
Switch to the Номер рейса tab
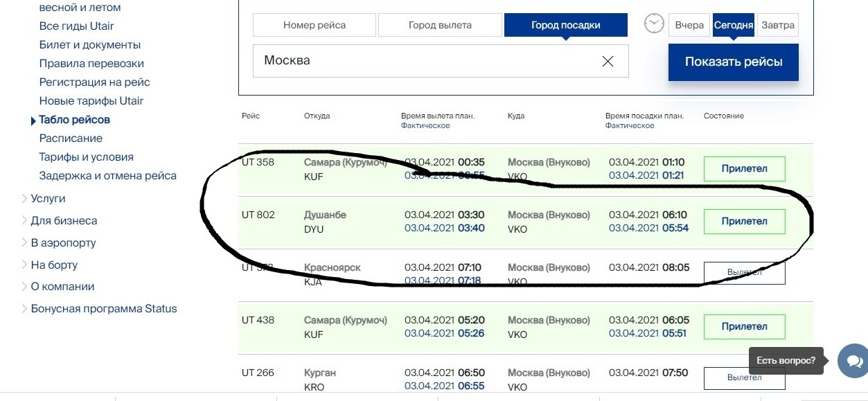pyautogui.click(x=315, y=25)
